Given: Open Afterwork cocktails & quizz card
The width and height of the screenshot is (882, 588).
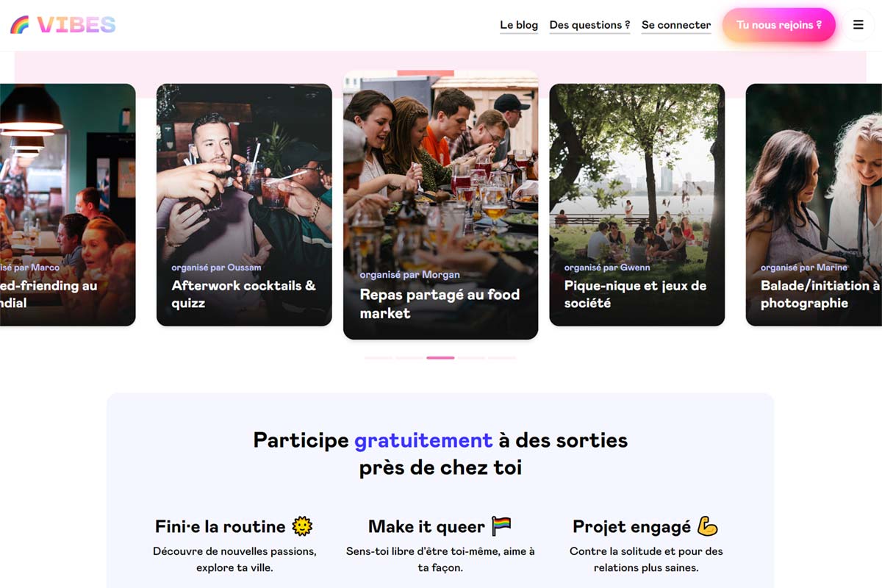Looking at the screenshot, I should (x=244, y=205).
